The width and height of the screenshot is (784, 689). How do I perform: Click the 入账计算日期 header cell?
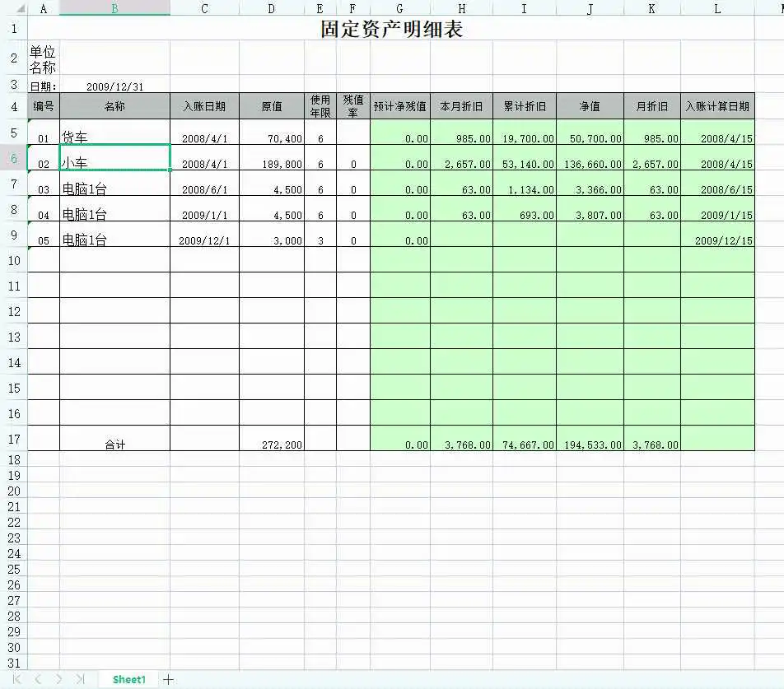click(x=716, y=106)
